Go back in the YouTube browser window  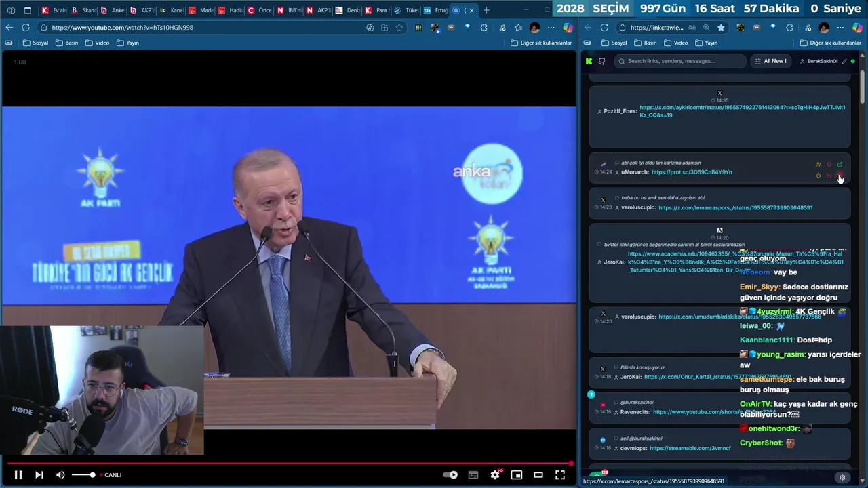(x=9, y=27)
